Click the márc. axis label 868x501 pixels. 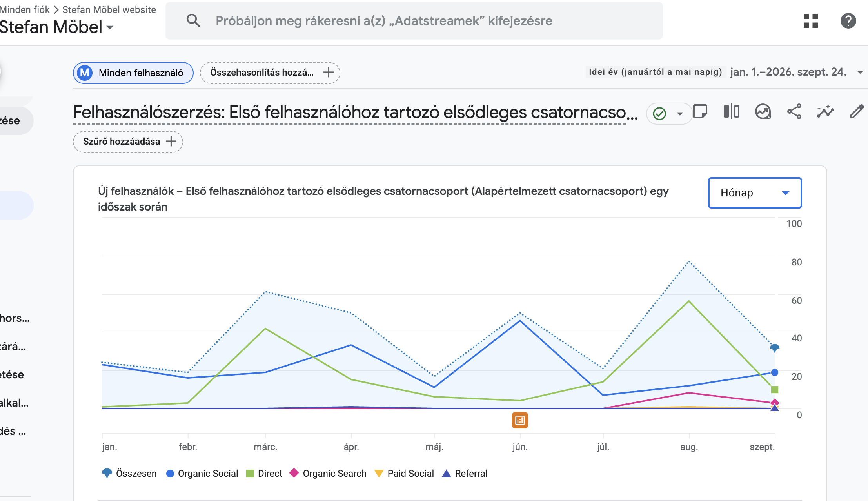[265, 447]
